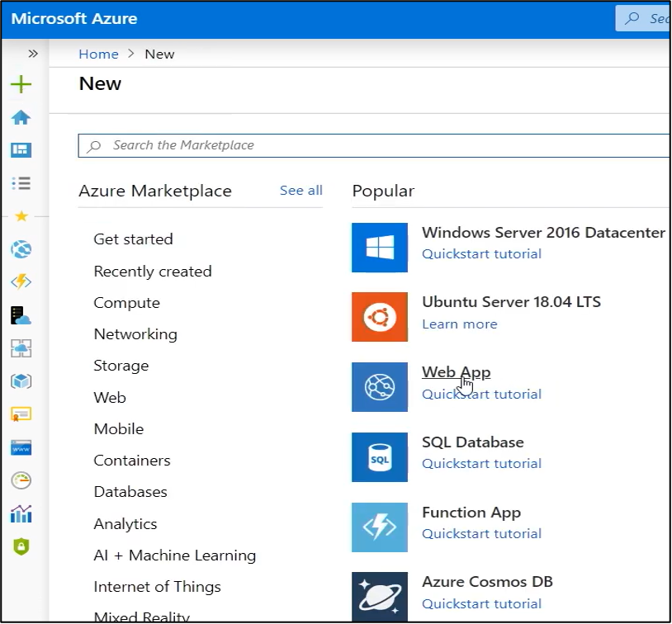Screen dimensions: 672x624
Task: Click See all next to Azure Marketplace
Action: 301,191
